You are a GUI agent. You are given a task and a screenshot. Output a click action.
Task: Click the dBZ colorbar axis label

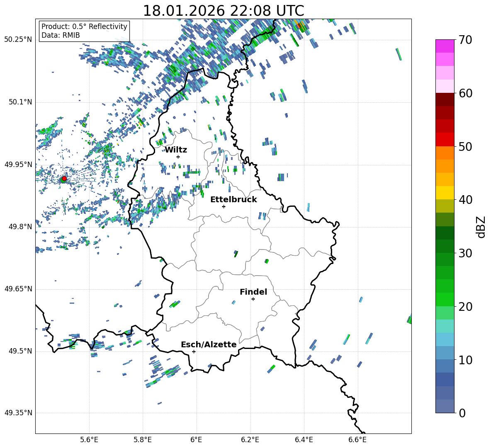coord(481,227)
